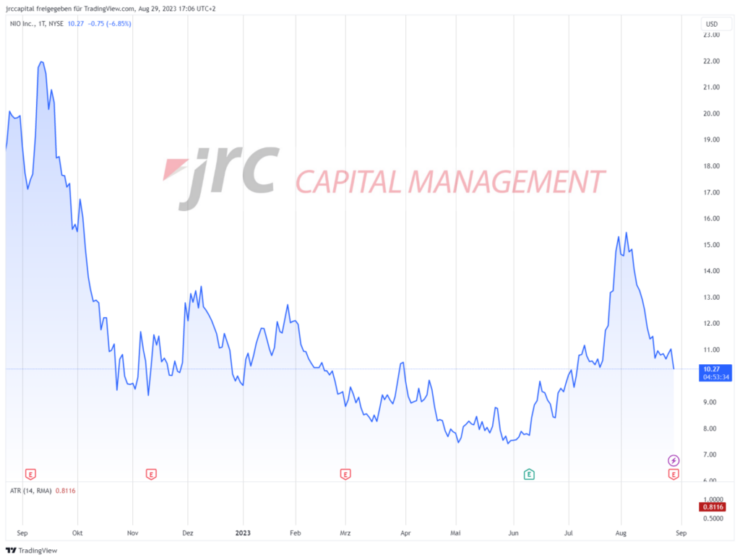Click the 1.0000 ATR axis label

[713, 499]
